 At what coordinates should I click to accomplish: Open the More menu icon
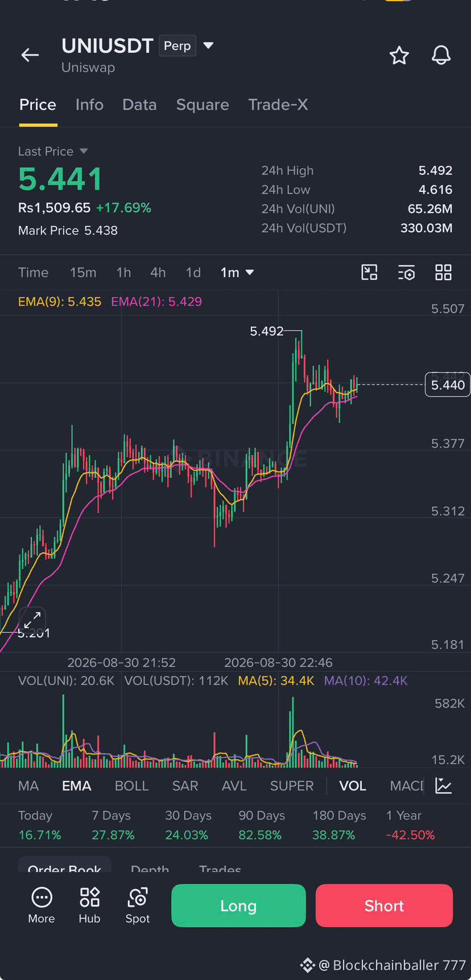tap(42, 905)
